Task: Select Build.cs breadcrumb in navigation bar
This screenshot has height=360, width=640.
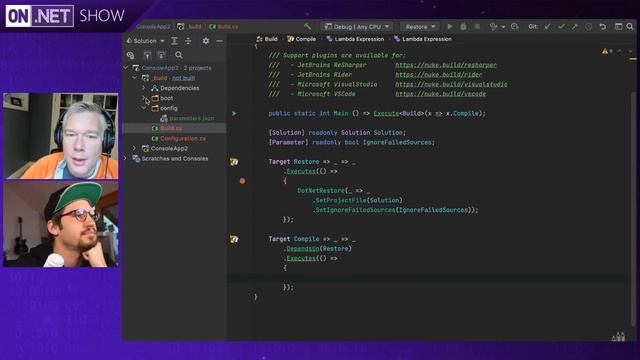Action: pyautogui.click(x=224, y=27)
